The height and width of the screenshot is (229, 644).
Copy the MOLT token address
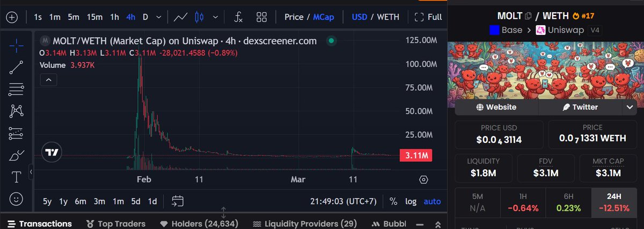pyautogui.click(x=528, y=16)
